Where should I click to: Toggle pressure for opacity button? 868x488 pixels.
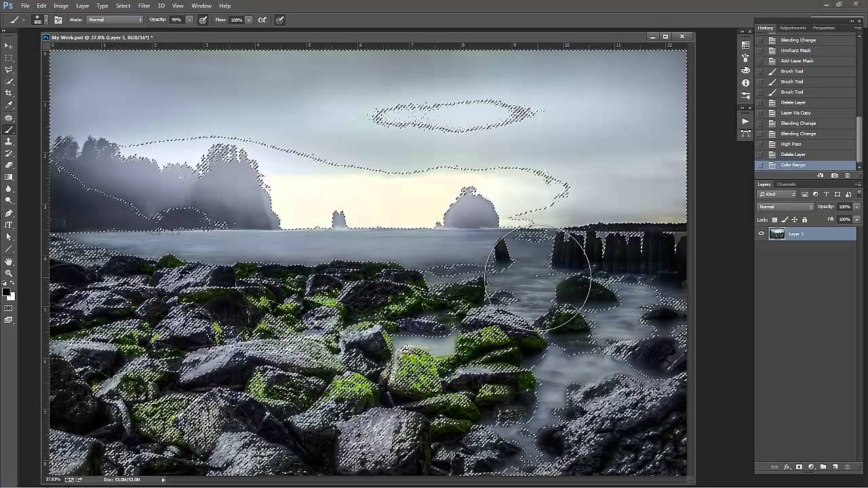coord(203,20)
